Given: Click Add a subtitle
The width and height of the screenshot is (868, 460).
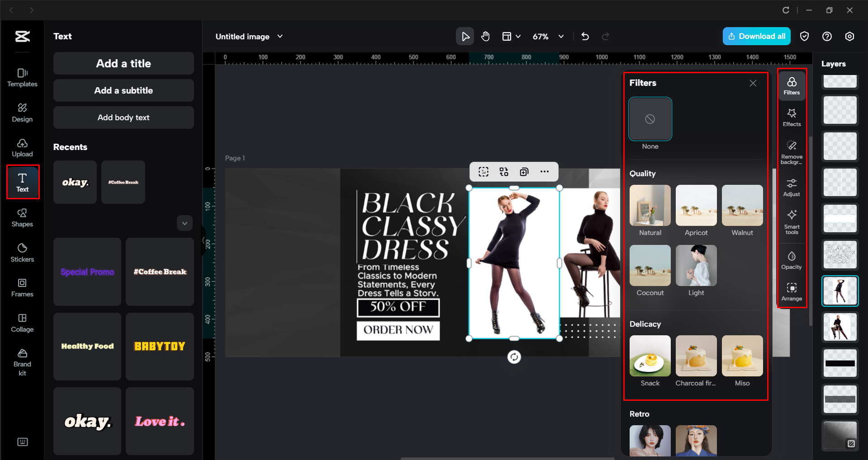Looking at the screenshot, I should tap(123, 90).
